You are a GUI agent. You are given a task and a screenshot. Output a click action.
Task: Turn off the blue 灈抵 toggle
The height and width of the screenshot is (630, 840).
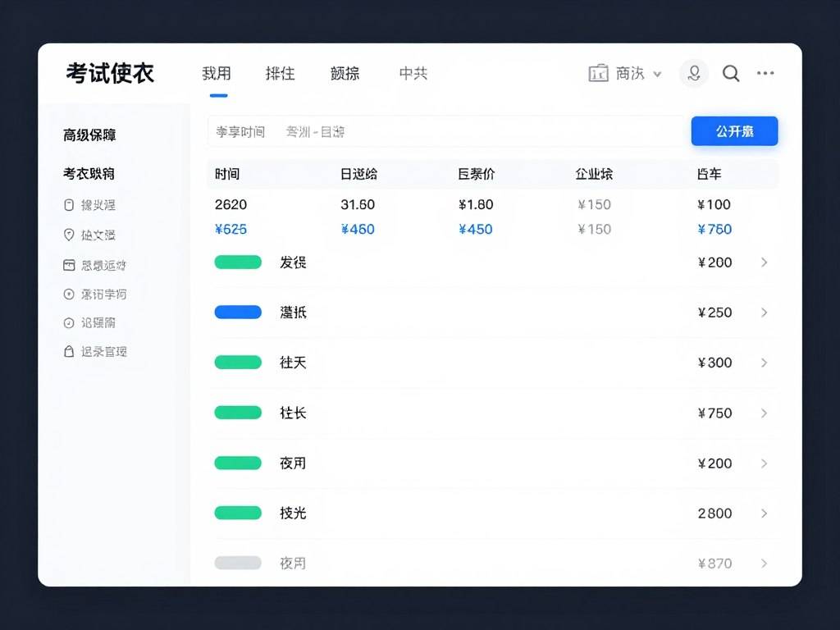pyautogui.click(x=237, y=312)
